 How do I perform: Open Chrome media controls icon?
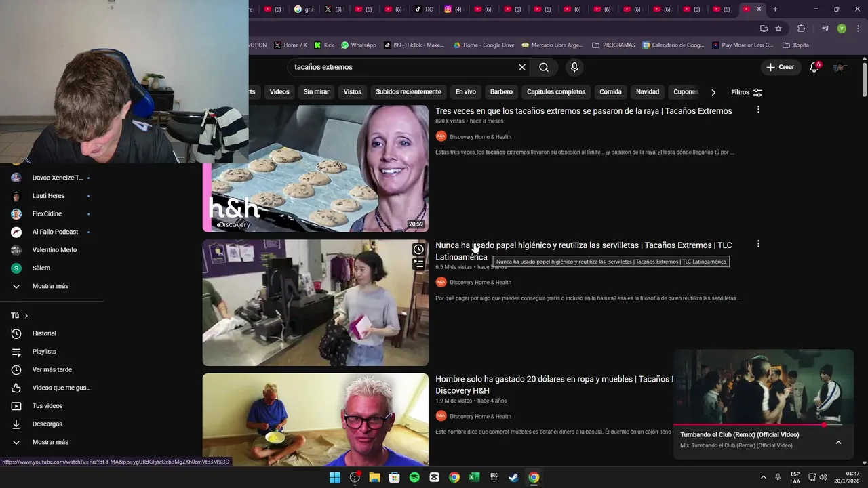[x=825, y=28]
